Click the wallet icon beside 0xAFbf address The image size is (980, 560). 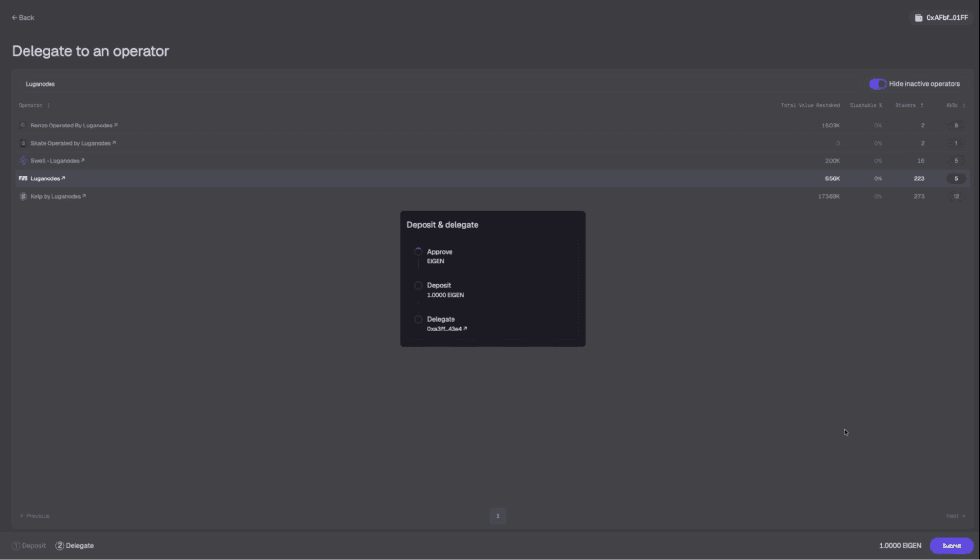pyautogui.click(x=918, y=18)
